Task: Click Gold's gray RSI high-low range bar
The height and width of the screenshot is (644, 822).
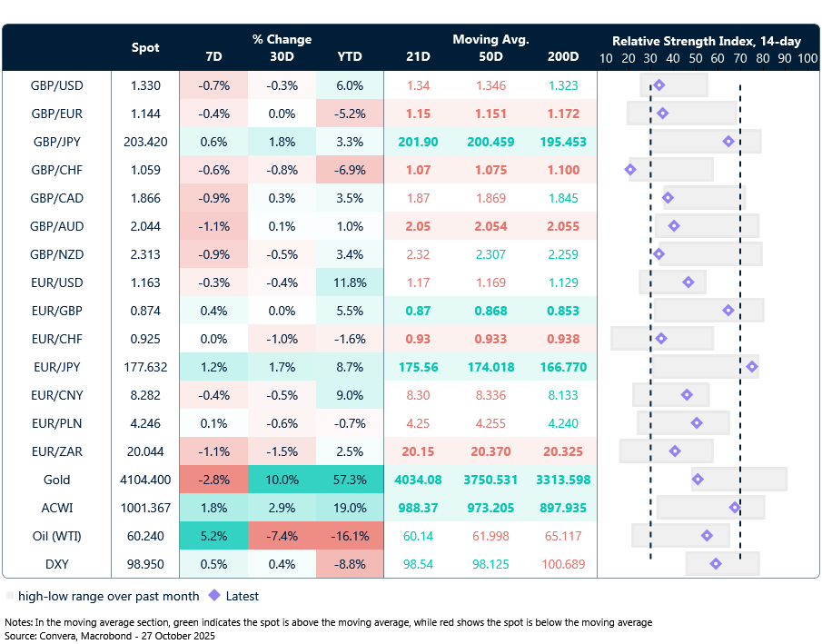Action: coord(763,480)
